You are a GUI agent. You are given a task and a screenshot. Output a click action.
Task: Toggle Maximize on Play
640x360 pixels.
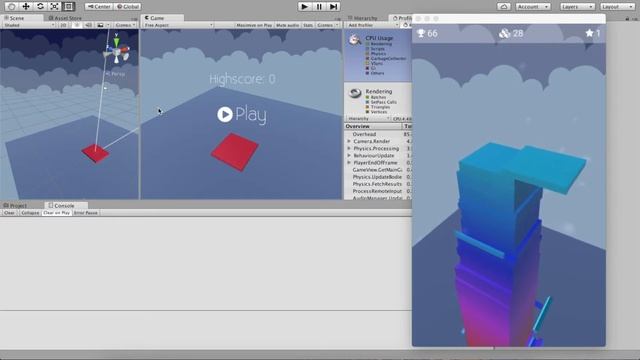click(x=254, y=25)
